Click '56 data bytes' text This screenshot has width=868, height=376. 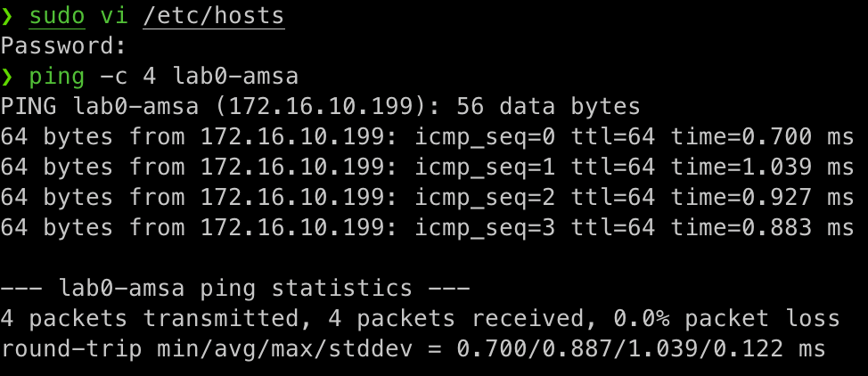tap(549, 106)
